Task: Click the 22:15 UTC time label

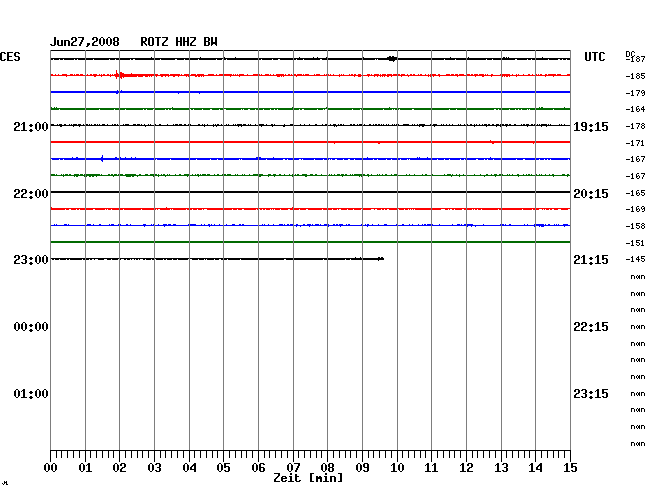Action: pyautogui.click(x=591, y=327)
